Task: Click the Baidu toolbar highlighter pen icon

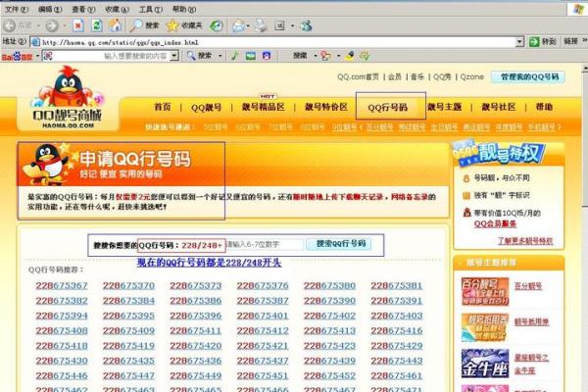Action: tap(350, 56)
